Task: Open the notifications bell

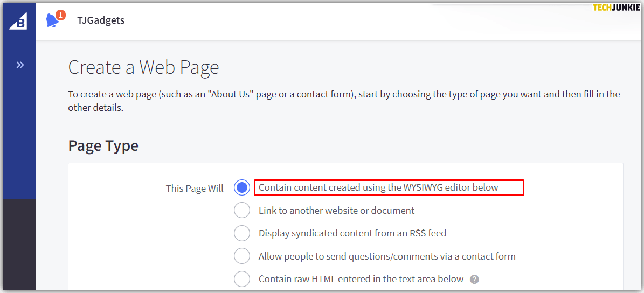Action: 52,21
